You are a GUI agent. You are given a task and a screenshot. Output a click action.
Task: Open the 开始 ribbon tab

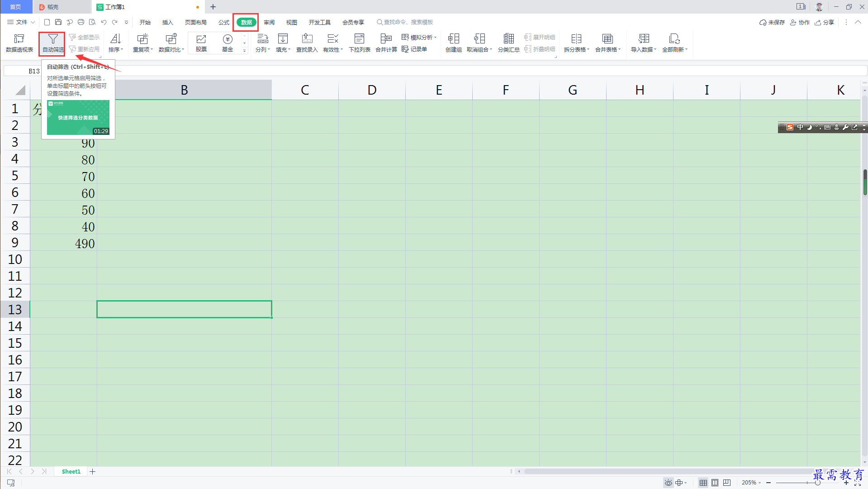tap(145, 22)
